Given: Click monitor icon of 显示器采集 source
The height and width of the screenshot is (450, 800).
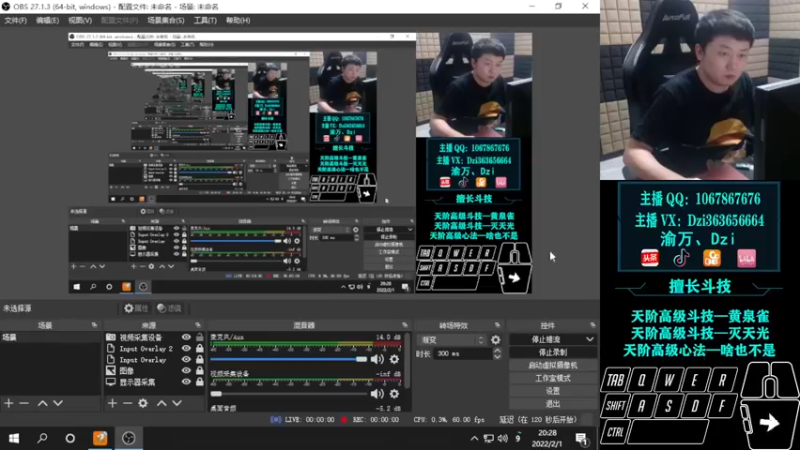Looking at the screenshot, I should [x=111, y=382].
